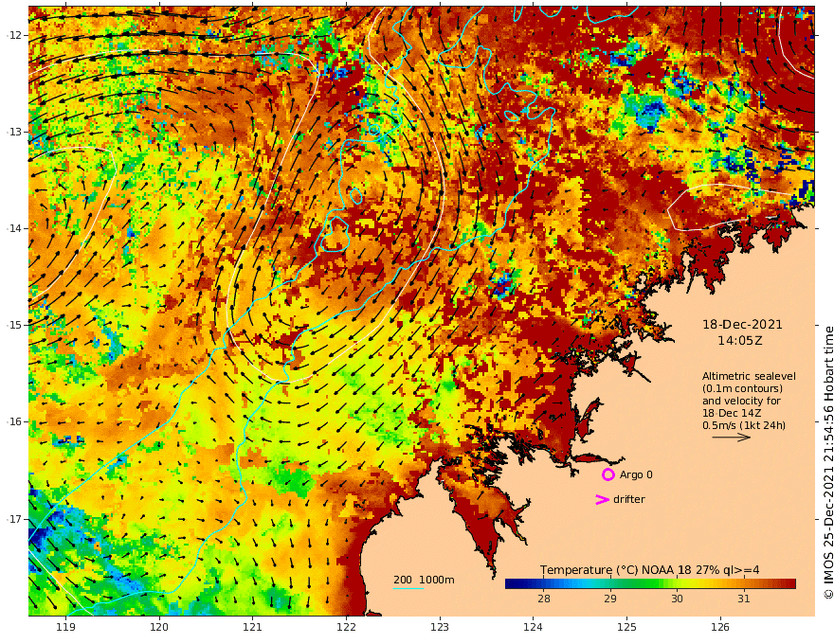Click the latitude axis label -16
834x644 pixels.
pos(14,421)
